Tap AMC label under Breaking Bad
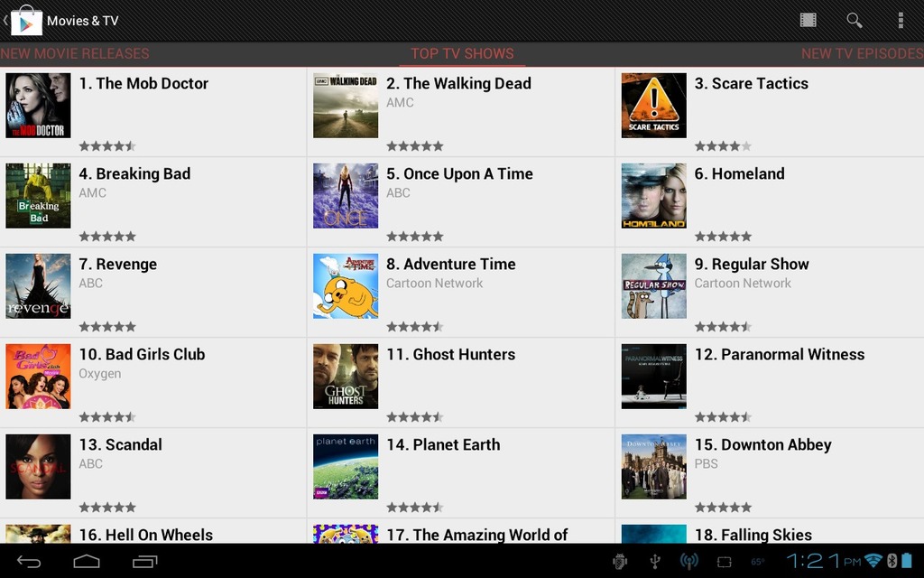 [93, 193]
